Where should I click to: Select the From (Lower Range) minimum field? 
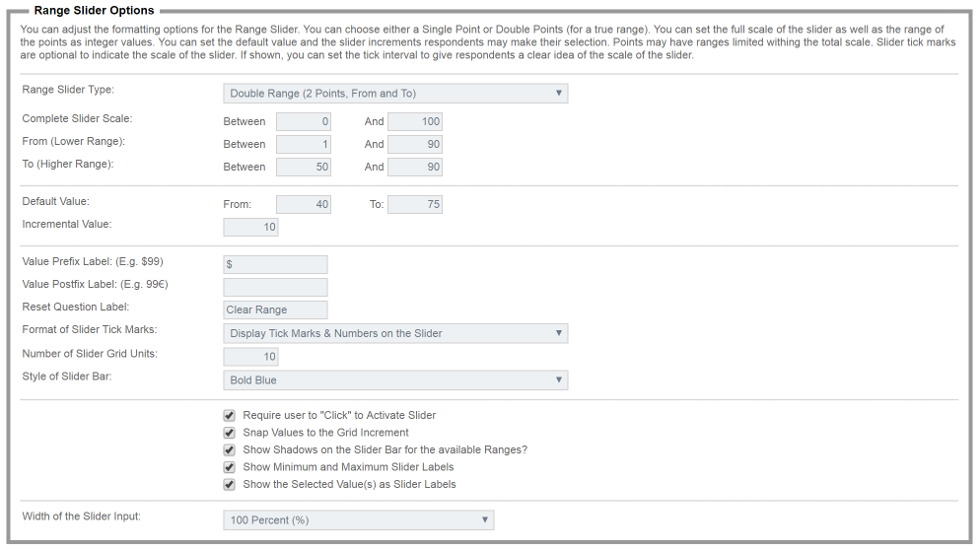click(x=303, y=144)
